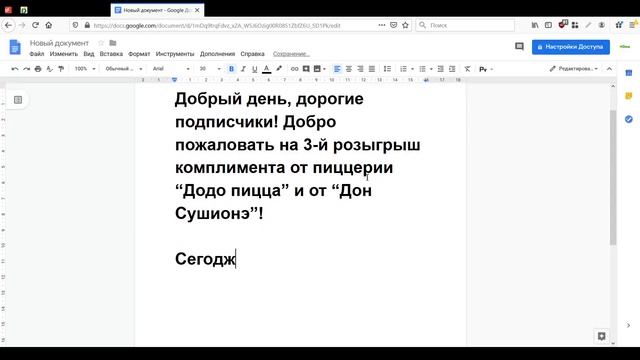Image resolution: width=640 pixels, height=360 pixels.
Task: Select the Новый документ browser tab
Action: [x=157, y=10]
